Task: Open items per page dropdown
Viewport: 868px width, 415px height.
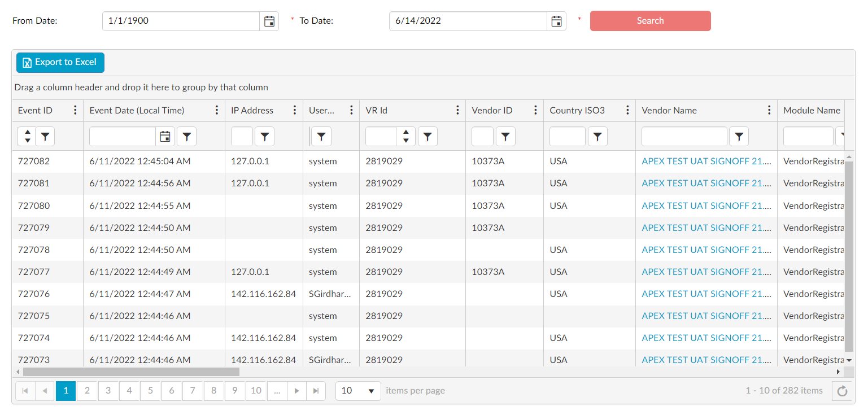Action: tap(358, 391)
